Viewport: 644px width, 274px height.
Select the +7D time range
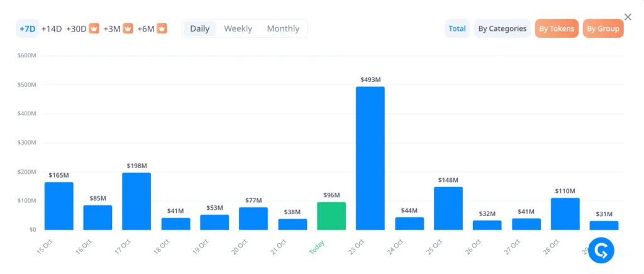[x=27, y=28]
